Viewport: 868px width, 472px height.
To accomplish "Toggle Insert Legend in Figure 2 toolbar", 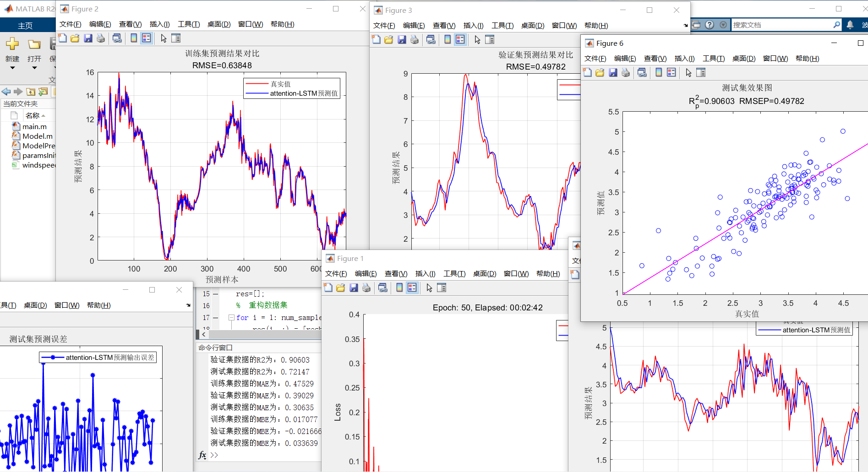I will coord(146,38).
